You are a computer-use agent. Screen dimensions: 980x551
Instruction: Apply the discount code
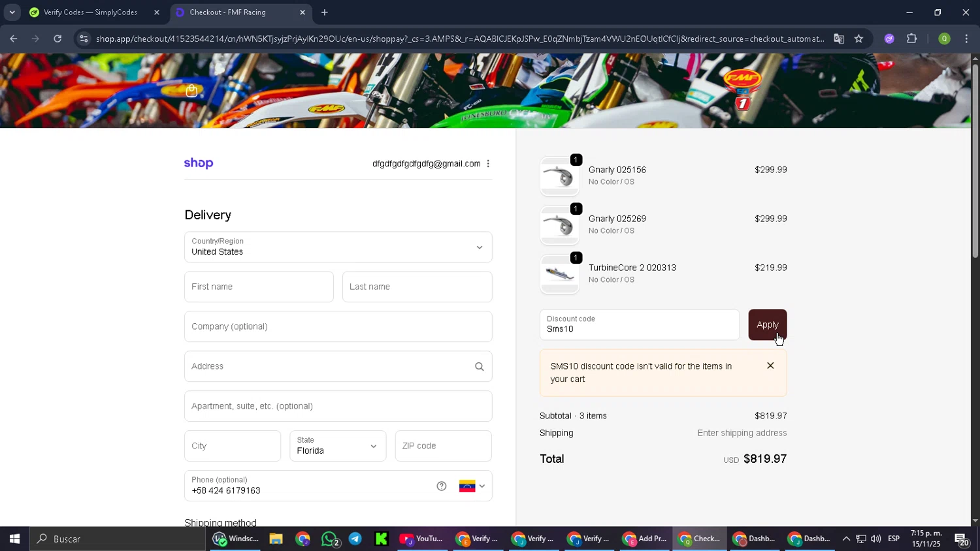(768, 325)
